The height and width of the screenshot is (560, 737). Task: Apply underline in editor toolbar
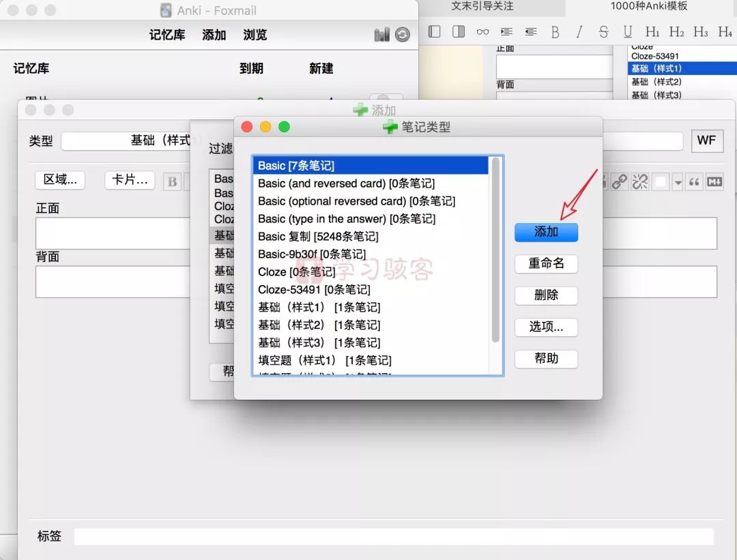click(628, 32)
